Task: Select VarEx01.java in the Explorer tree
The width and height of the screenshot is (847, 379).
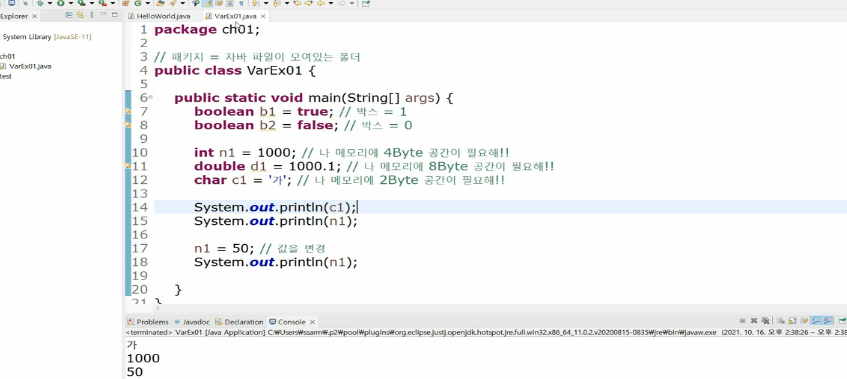Action: [30, 66]
